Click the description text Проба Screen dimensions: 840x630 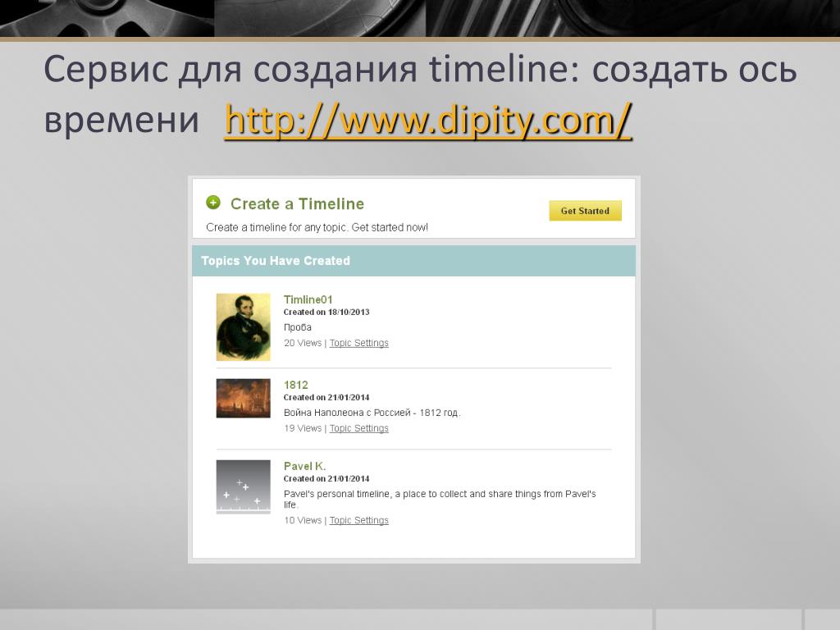297,327
